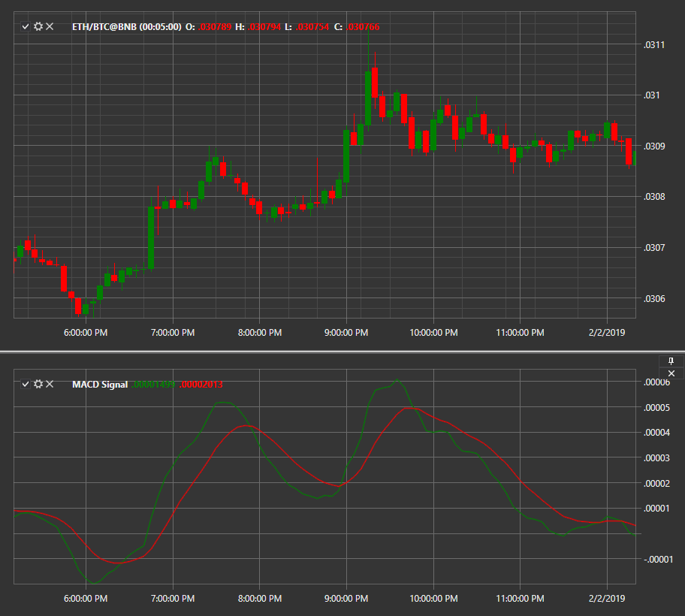The image size is (685, 616).
Task: Click 9:00:00 PM on the MACD pane time axis
Action: (x=346, y=599)
